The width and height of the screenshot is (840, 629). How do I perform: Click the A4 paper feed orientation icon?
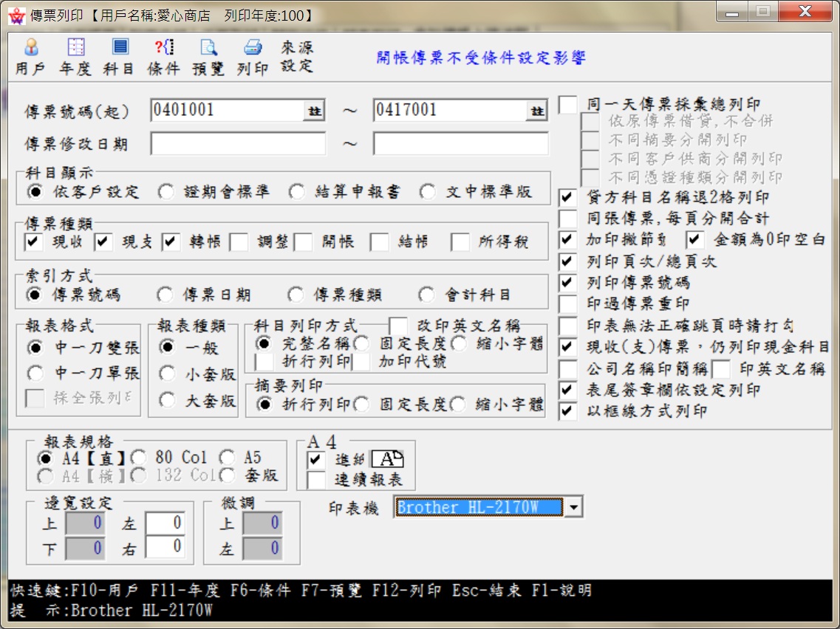387,459
